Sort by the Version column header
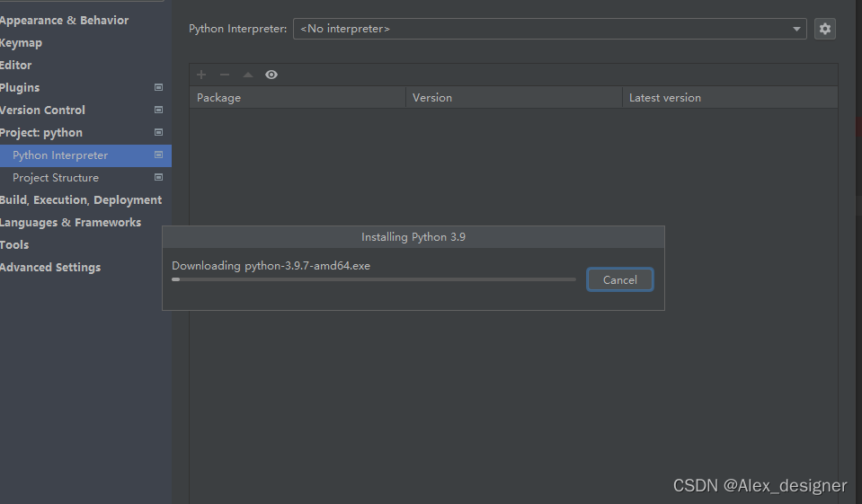Viewport: 862px width, 504px height. click(514, 97)
